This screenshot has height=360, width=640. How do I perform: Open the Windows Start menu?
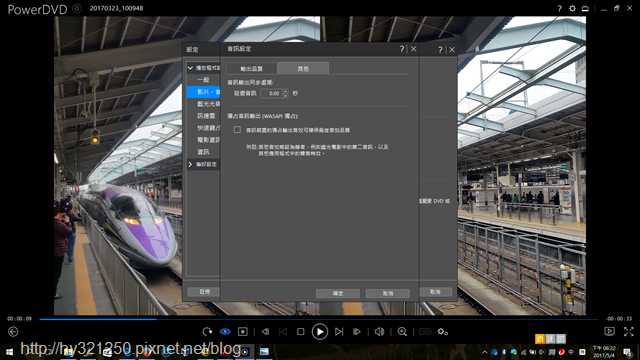click(x=9, y=352)
